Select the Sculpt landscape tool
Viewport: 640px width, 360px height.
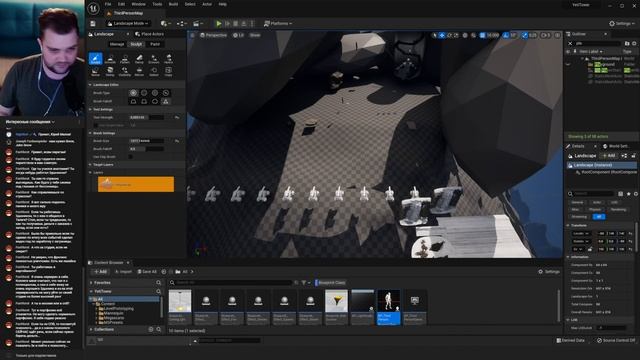[96, 59]
